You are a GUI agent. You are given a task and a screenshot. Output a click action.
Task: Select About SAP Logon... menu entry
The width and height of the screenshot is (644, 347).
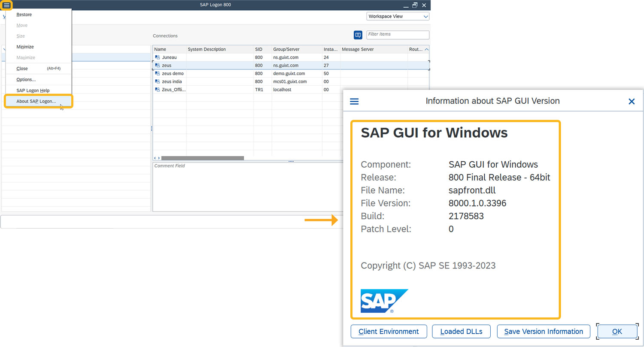39,101
